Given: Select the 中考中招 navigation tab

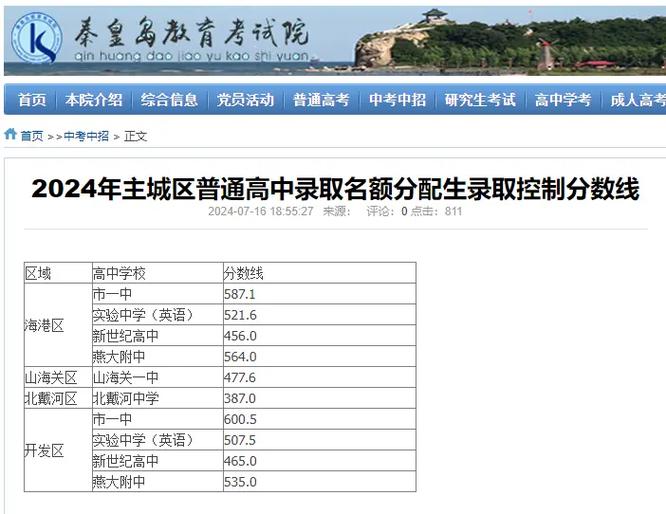Looking at the screenshot, I should (x=397, y=100).
